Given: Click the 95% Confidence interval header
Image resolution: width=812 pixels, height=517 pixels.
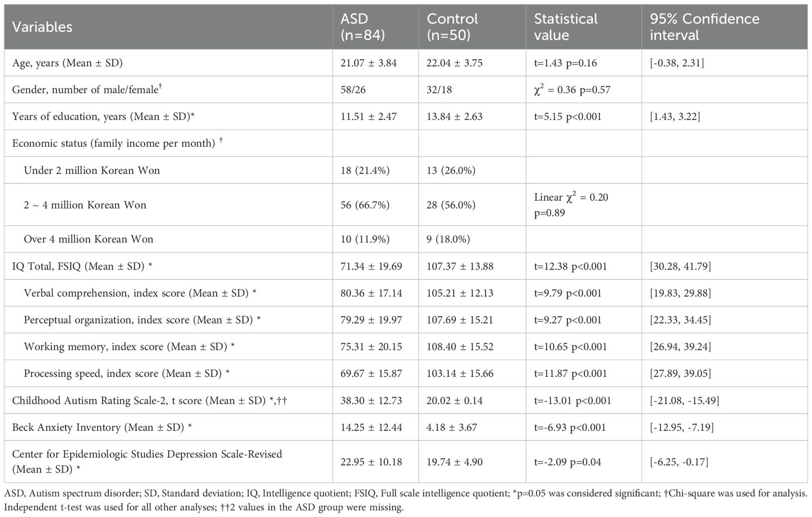Looking at the screenshot, I should click(x=704, y=27).
